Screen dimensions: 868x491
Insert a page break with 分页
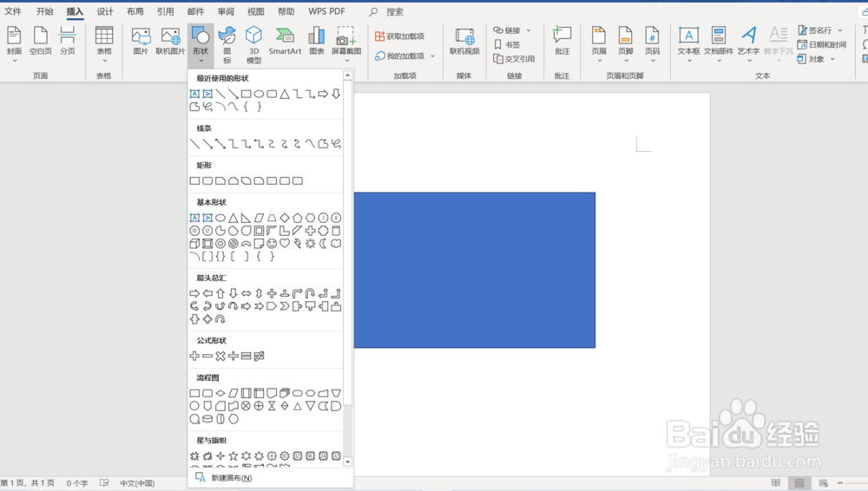tap(68, 42)
